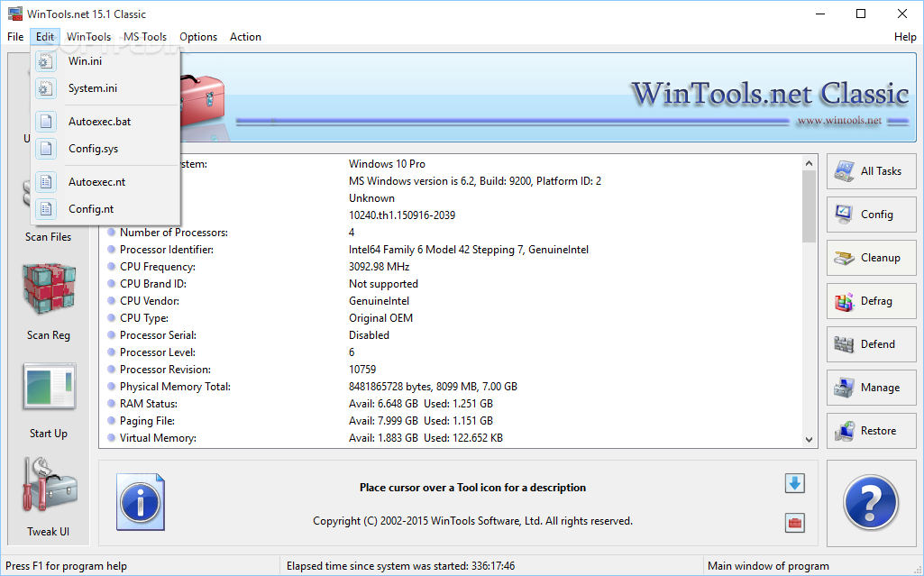Click the system info scroll up arrow
The width and height of the screenshot is (924, 576).
pos(809,163)
